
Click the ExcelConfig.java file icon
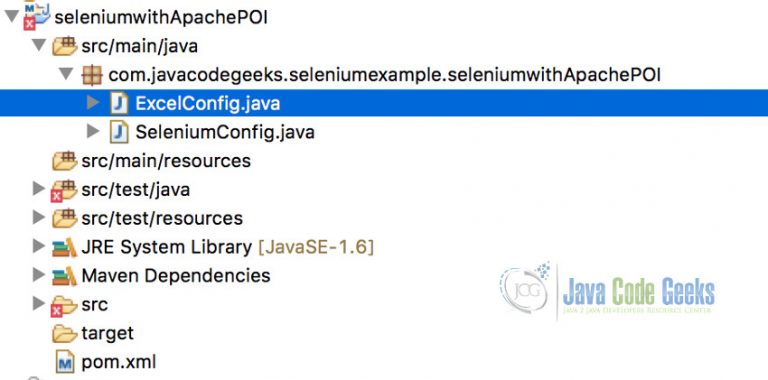click(119, 104)
